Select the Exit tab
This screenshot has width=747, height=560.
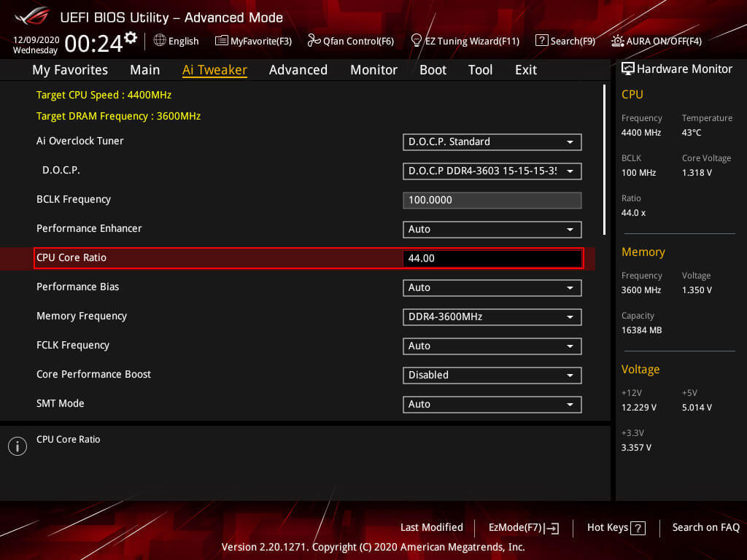pyautogui.click(x=526, y=70)
